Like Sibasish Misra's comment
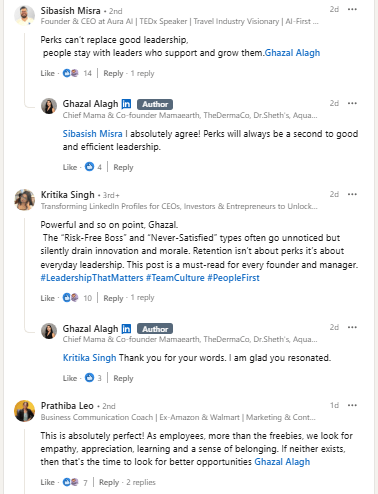The image size is (378, 494). point(47,73)
